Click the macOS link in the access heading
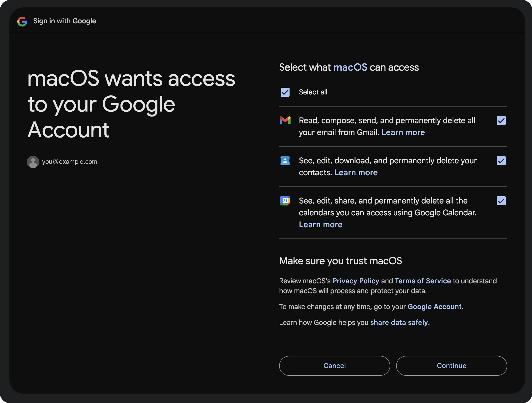 click(x=350, y=67)
